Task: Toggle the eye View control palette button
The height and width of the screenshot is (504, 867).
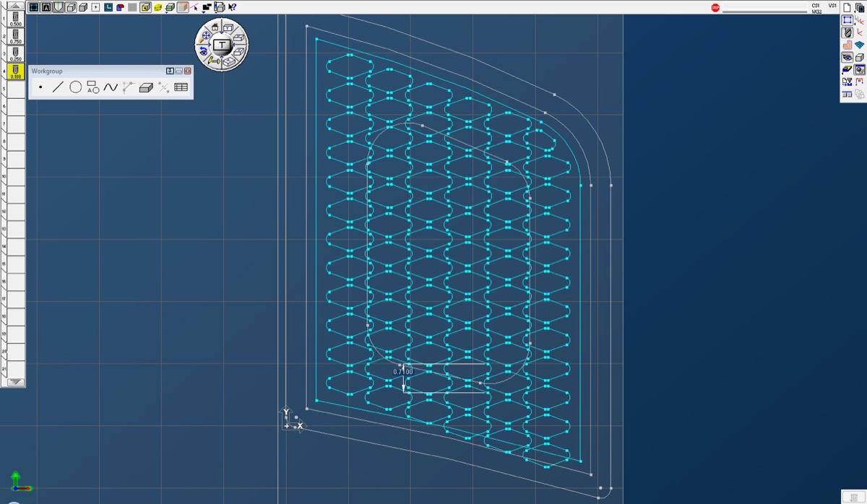Action: pos(847,57)
